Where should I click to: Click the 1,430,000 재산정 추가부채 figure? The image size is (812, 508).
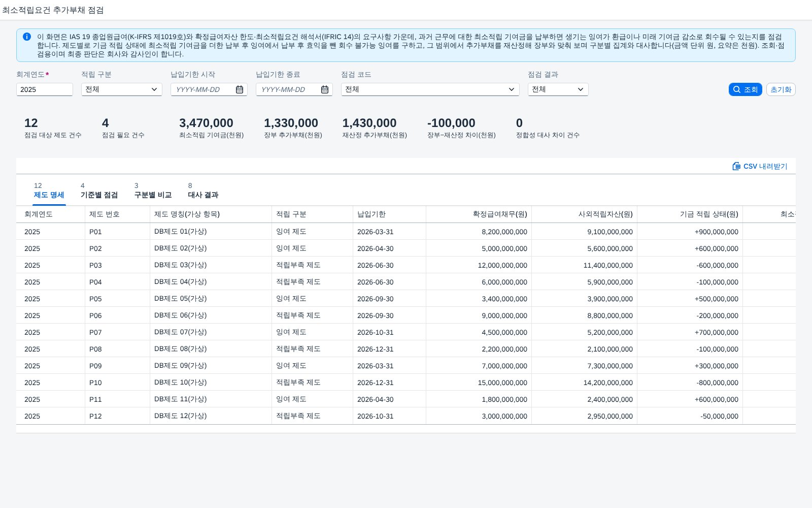[x=369, y=123]
